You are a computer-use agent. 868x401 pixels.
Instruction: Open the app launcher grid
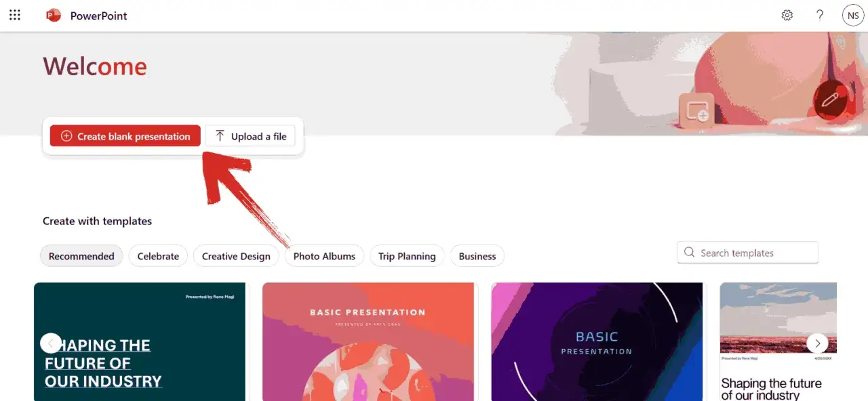(x=15, y=15)
